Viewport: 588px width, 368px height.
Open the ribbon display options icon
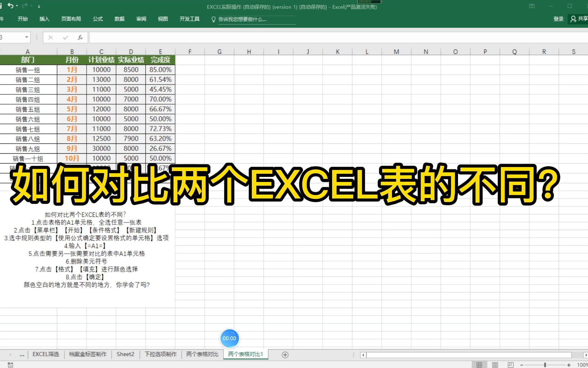tap(532, 6)
